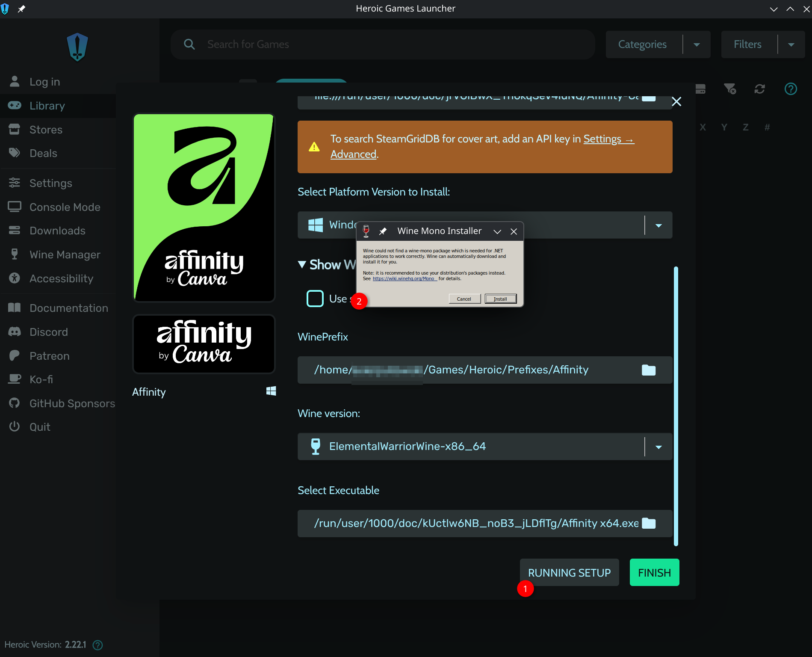812x657 pixels.
Task: Jump to letter Y in alphabet filter
Action: click(x=724, y=127)
